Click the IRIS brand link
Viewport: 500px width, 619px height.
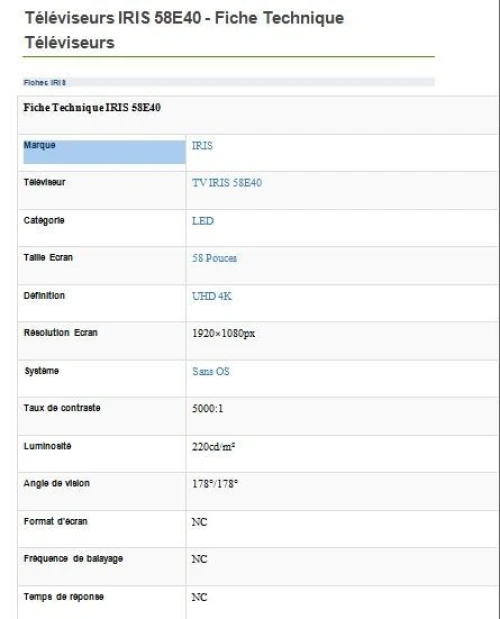[202, 146]
